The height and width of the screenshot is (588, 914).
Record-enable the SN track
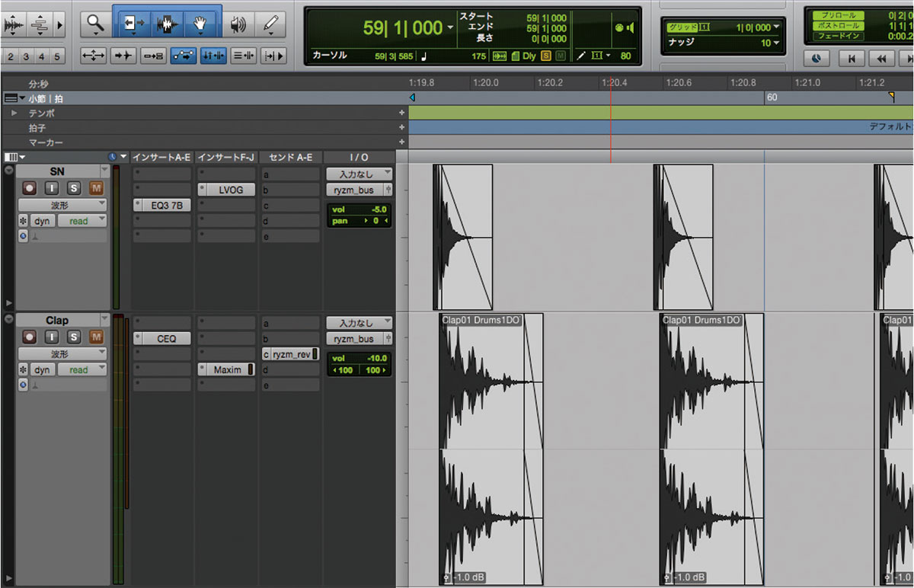[30, 187]
